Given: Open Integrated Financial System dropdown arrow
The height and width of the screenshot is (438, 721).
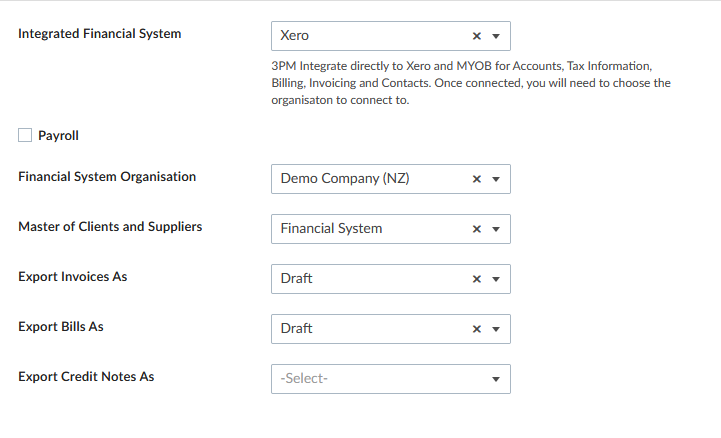Looking at the screenshot, I should [496, 36].
